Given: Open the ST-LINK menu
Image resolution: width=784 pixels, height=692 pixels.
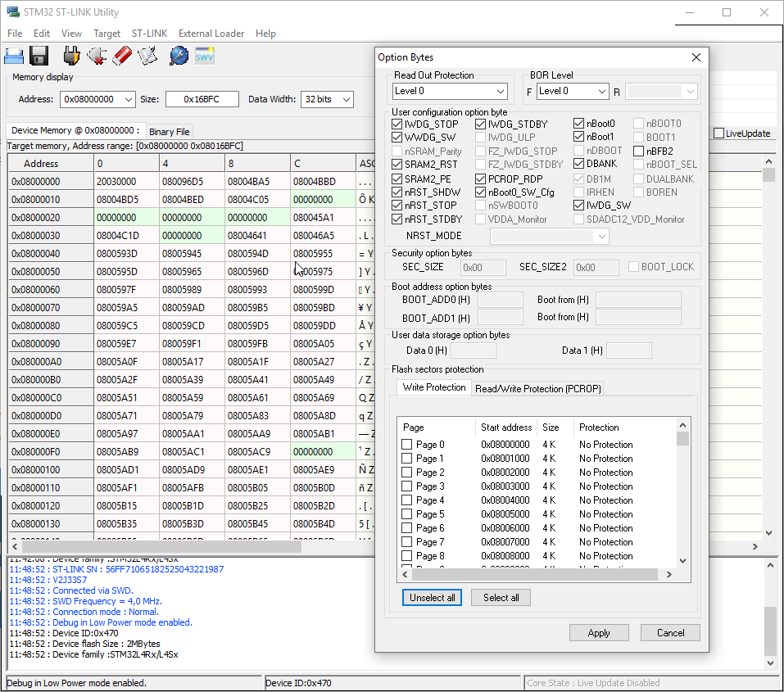Looking at the screenshot, I should [149, 34].
